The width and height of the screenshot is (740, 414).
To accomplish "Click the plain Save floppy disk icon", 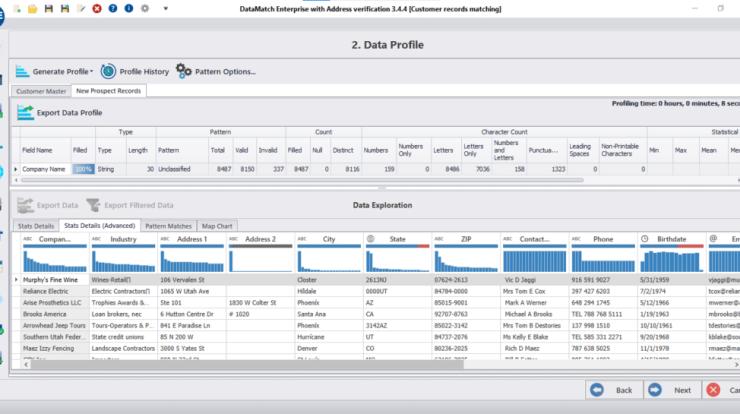I will click(x=49, y=8).
